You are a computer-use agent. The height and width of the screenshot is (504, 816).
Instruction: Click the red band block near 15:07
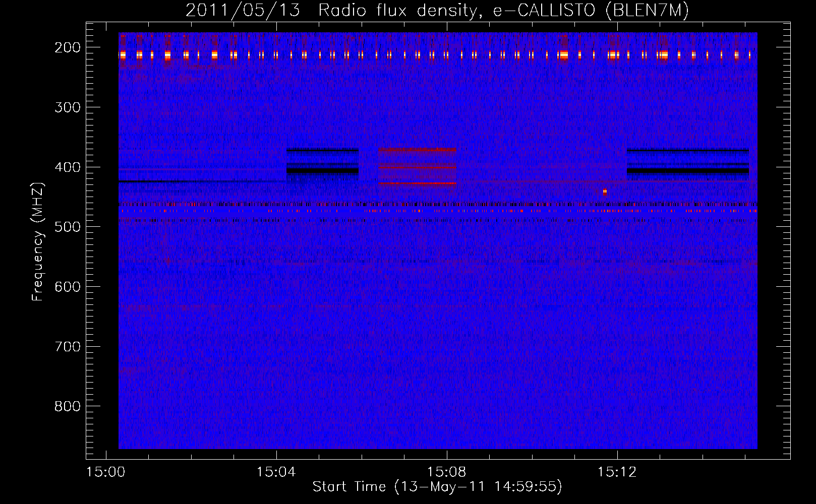tap(417, 166)
